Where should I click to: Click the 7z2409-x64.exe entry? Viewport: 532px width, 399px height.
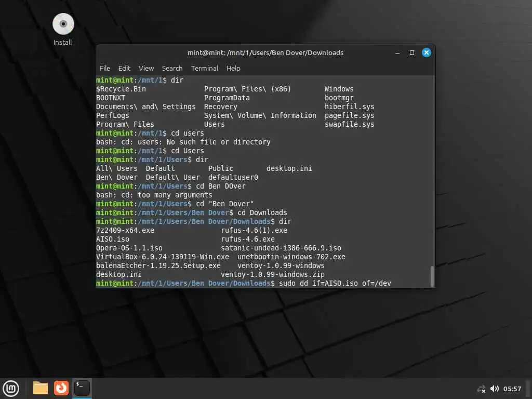(125, 230)
